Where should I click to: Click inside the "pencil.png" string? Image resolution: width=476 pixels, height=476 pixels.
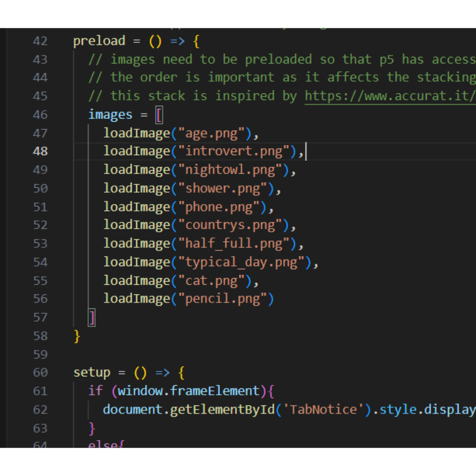(x=222, y=299)
